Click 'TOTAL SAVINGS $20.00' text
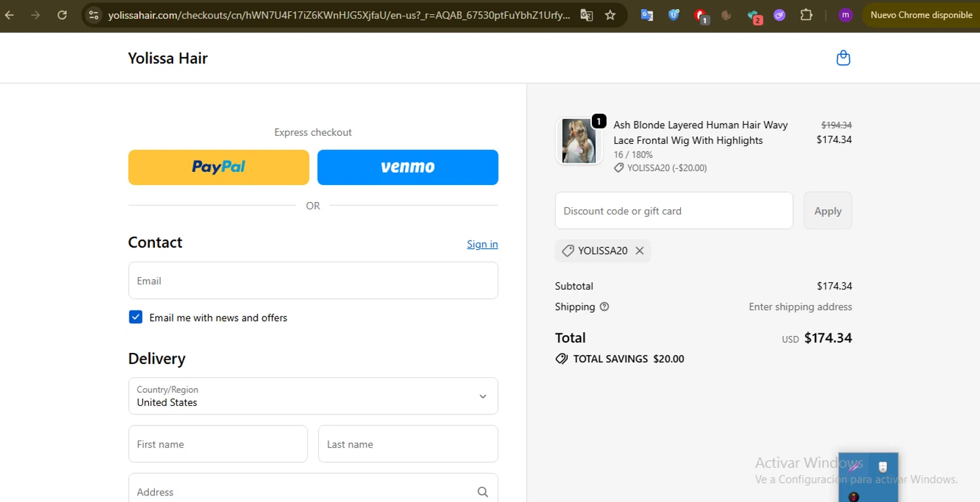 [x=629, y=359]
